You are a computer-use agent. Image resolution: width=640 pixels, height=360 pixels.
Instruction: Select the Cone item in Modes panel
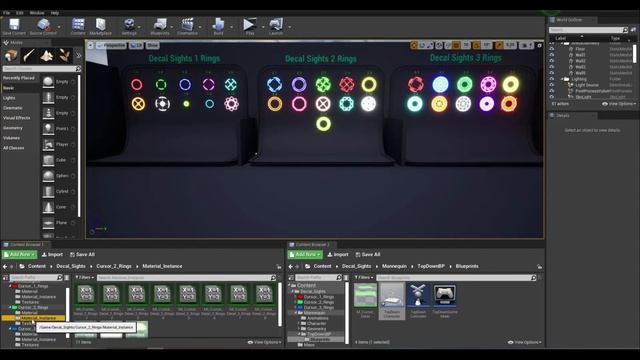click(x=59, y=207)
